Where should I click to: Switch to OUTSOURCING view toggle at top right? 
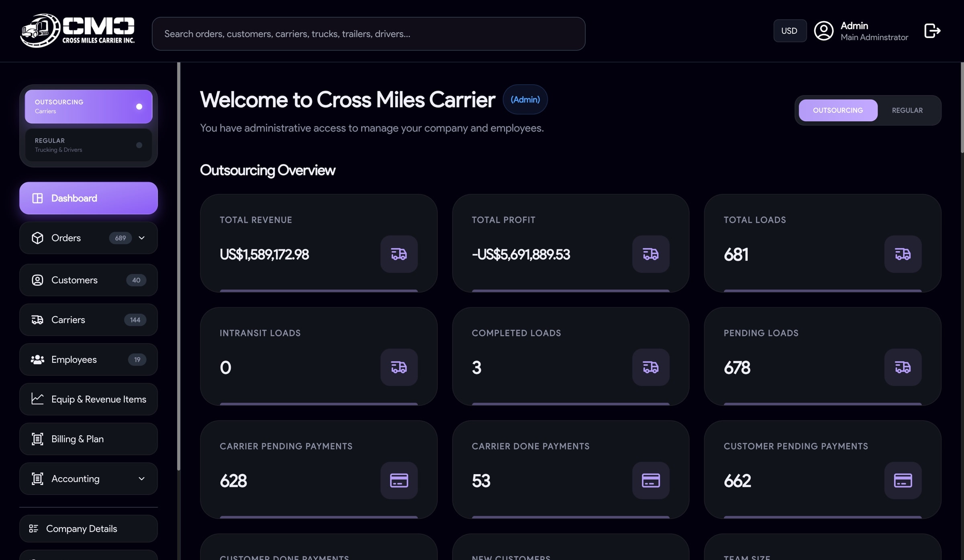[838, 110]
